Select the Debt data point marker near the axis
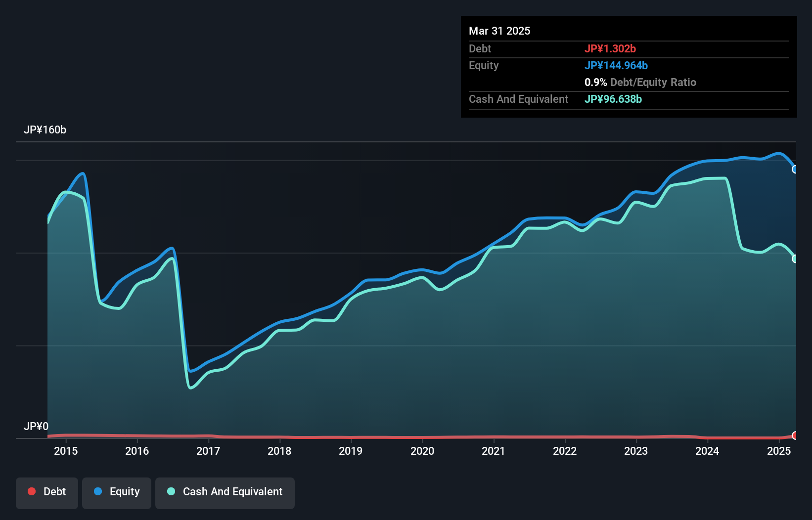 tap(795, 436)
